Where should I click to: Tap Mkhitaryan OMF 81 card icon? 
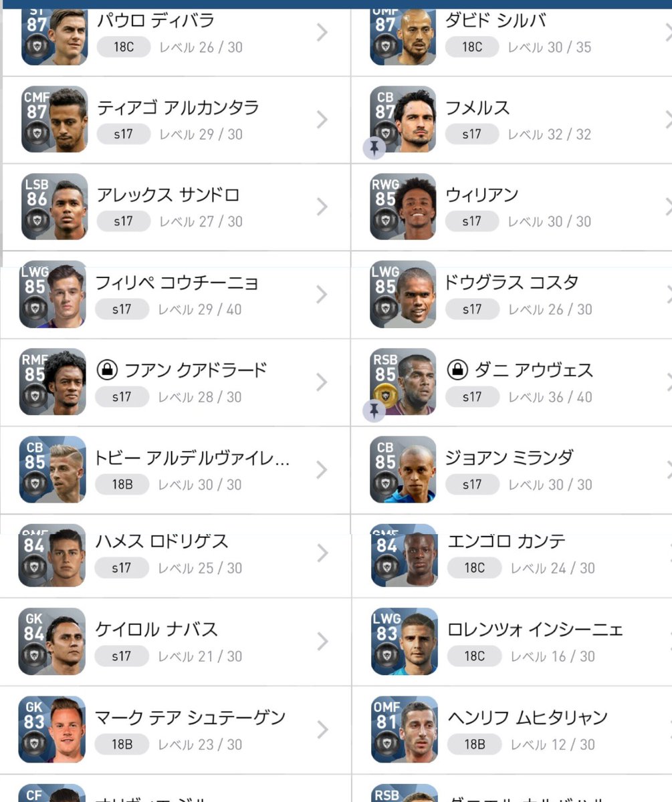(x=405, y=729)
